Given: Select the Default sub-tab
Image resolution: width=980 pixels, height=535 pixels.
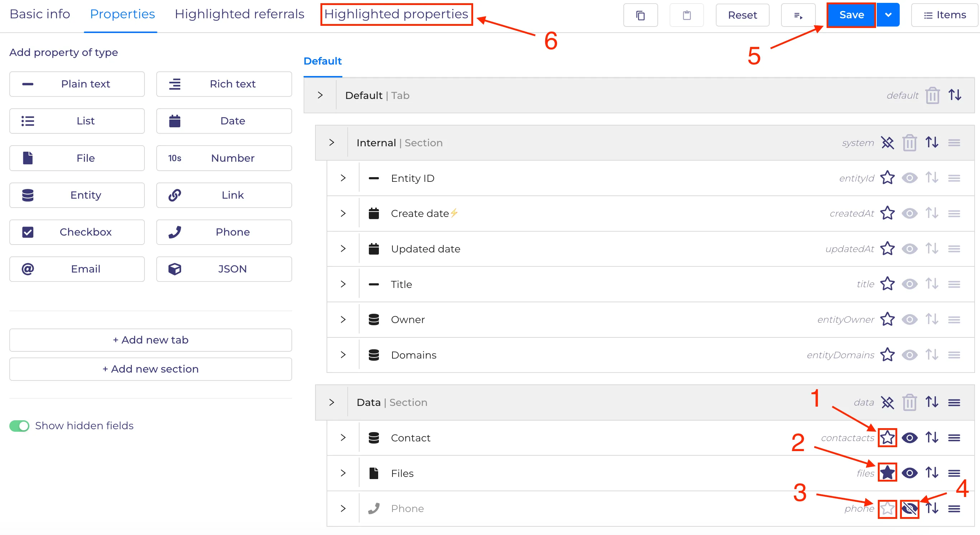Looking at the screenshot, I should coord(323,61).
